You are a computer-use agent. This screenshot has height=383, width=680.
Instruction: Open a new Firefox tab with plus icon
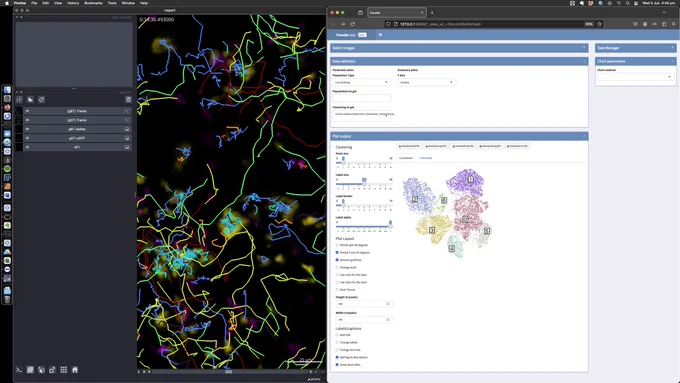coord(432,13)
